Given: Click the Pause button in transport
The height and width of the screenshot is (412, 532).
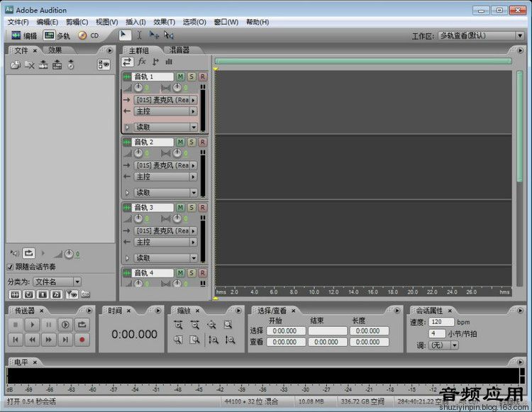Looking at the screenshot, I should click(49, 325).
